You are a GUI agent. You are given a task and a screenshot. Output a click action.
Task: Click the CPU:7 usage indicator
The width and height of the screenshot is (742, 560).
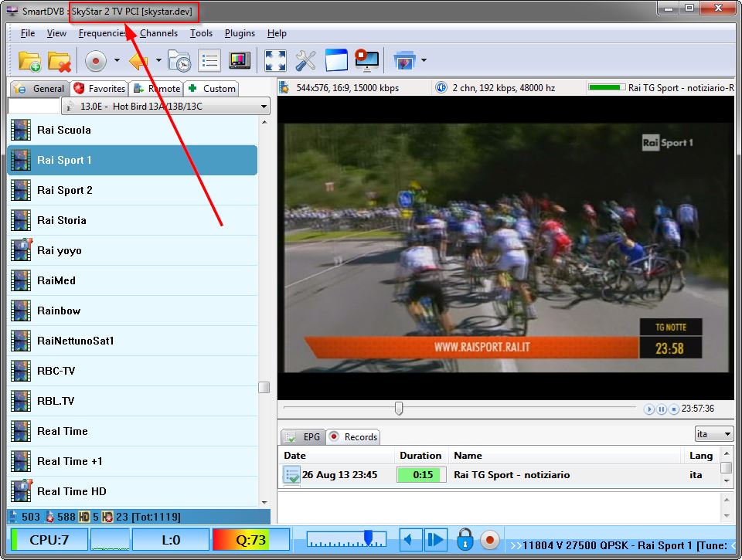pyautogui.click(x=49, y=540)
